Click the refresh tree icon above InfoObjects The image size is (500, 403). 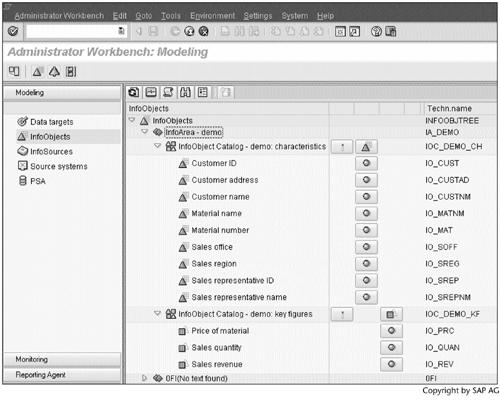tap(134, 92)
